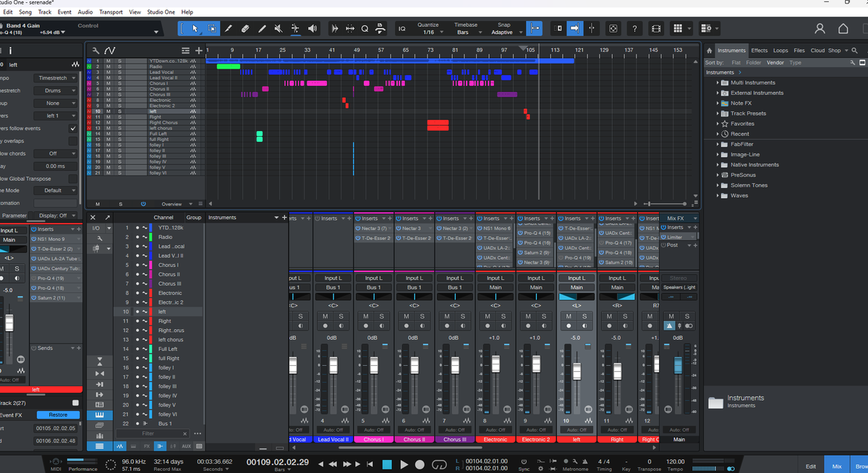Expand Multi Instruments in browser
This screenshot has width=868, height=473.
[718, 82]
